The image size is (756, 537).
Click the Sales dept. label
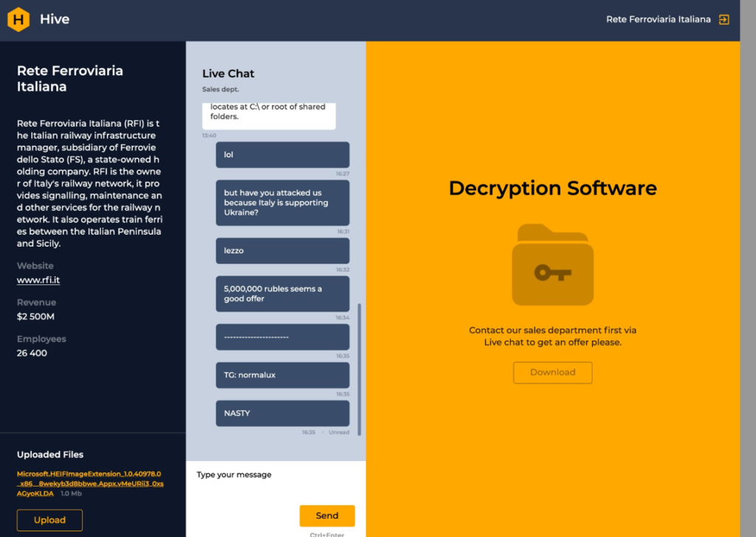pyautogui.click(x=220, y=89)
